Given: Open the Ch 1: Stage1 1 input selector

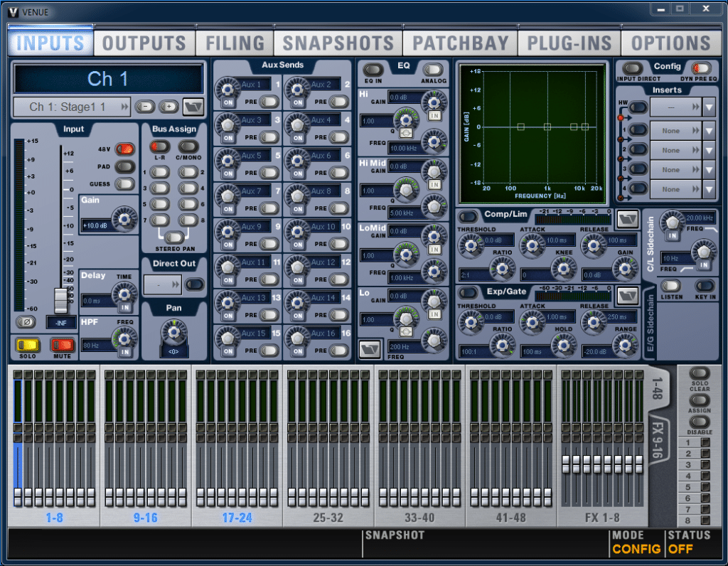Looking at the screenshot, I should (x=72, y=107).
